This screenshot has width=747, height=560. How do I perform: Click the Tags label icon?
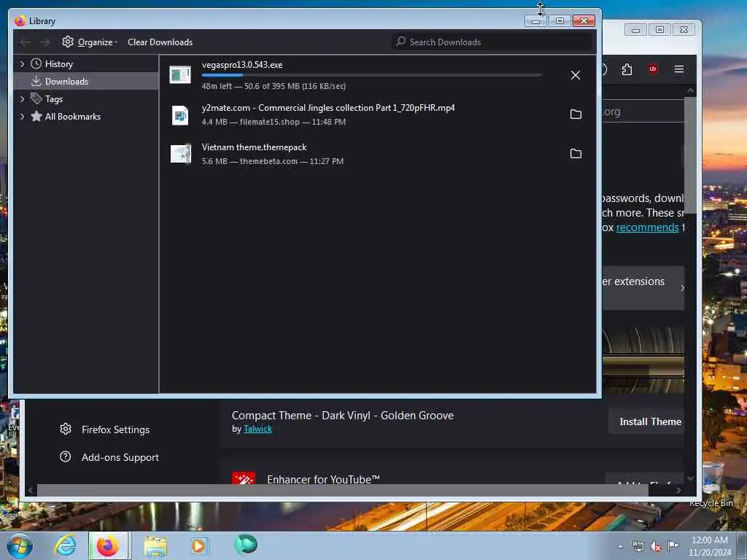tap(36, 98)
